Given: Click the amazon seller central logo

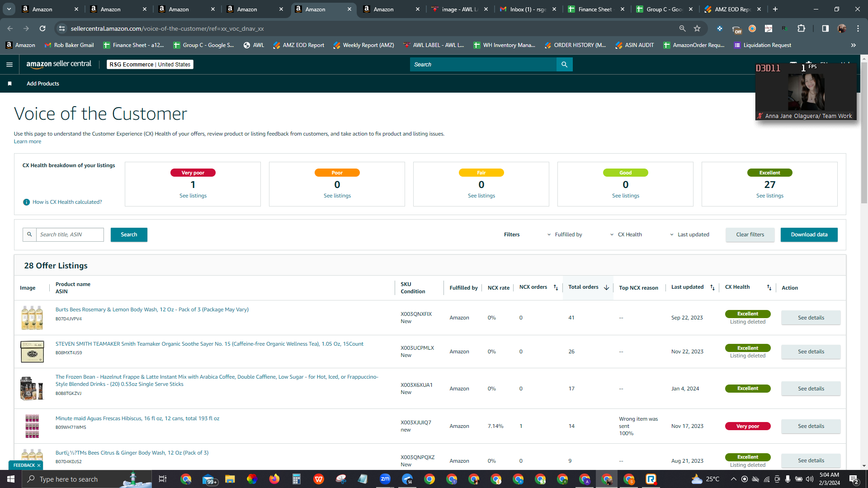Looking at the screenshot, I should click(x=59, y=64).
